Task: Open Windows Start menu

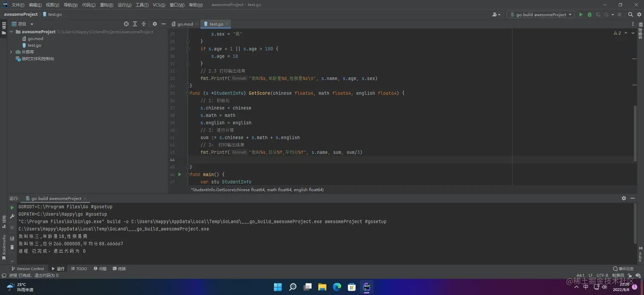Action: pyautogui.click(x=278, y=287)
